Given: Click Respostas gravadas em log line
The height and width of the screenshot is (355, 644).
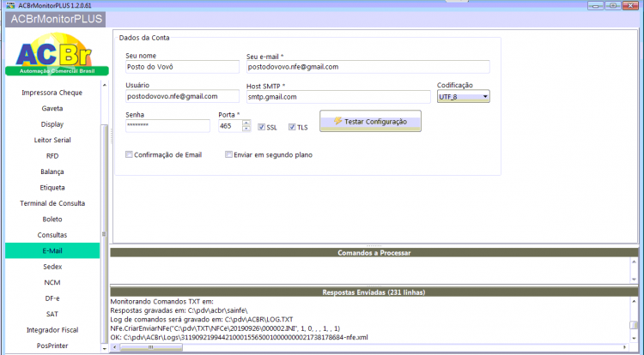Looking at the screenshot, I should tap(179, 310).
